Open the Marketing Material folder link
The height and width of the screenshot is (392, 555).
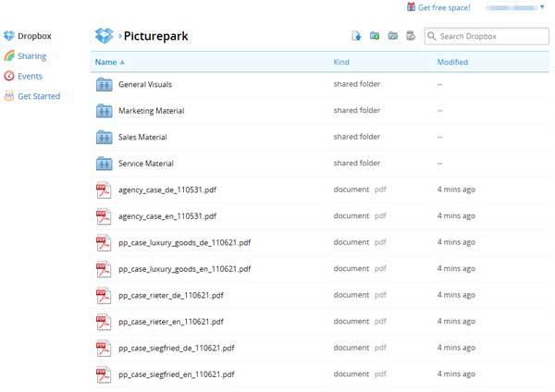click(152, 111)
